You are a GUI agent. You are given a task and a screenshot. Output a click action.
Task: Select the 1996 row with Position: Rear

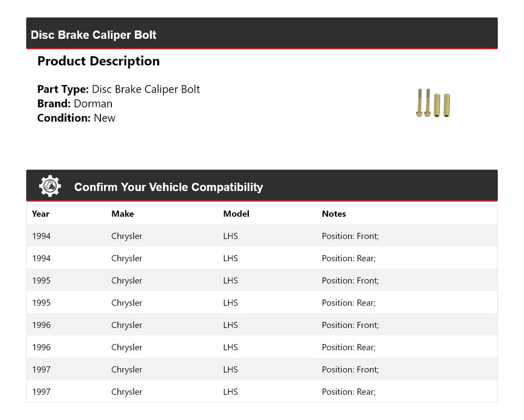[x=261, y=347]
